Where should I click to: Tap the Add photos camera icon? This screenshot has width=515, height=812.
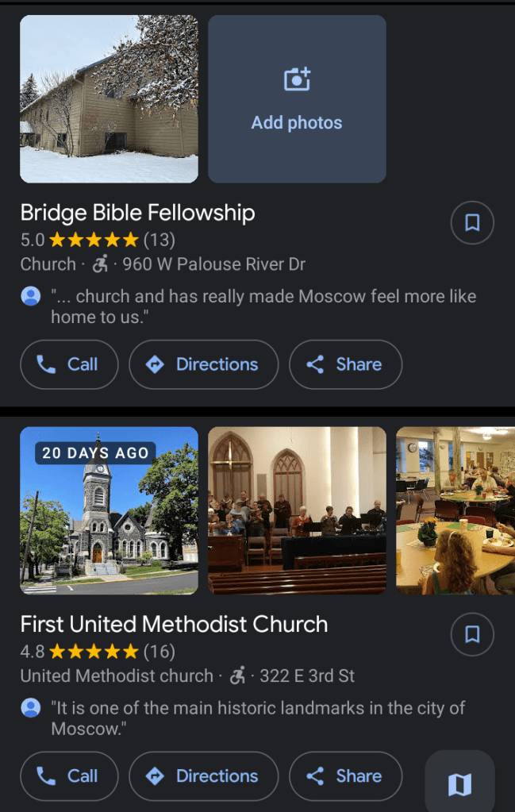297,80
